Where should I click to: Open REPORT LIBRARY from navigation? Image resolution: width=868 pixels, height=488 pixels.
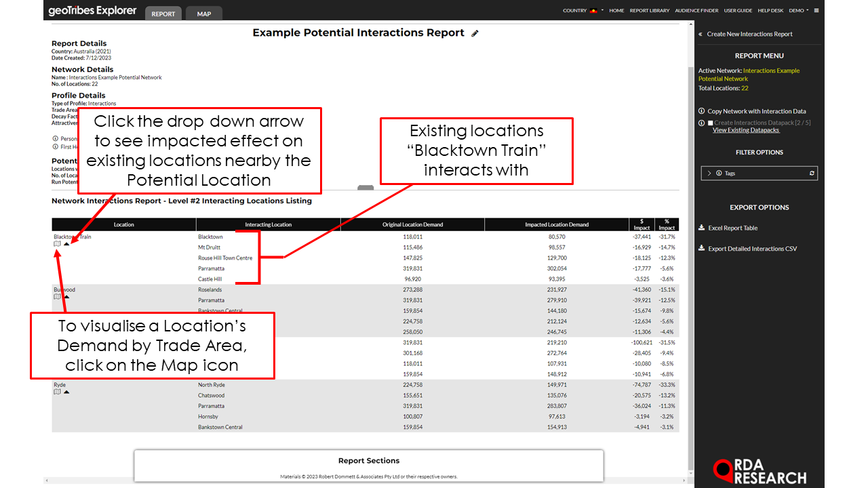[649, 11]
